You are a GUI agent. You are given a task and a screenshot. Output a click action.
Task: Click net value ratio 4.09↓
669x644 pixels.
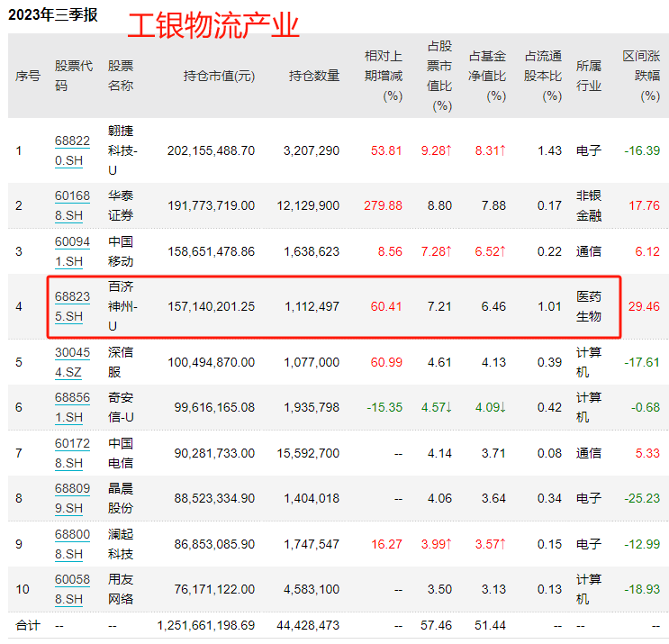[x=491, y=408]
